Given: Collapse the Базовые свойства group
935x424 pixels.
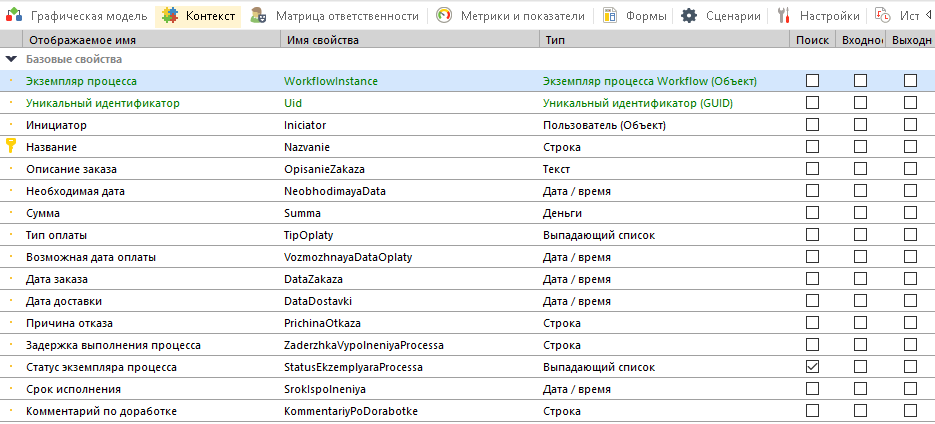Looking at the screenshot, I should pos(11,60).
